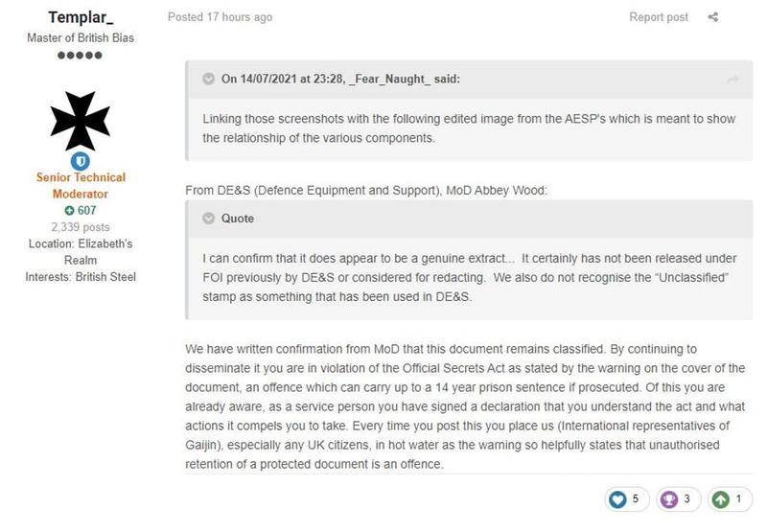767x532 pixels.
Task: Click the green reputation plus icon
Action: coord(69,210)
